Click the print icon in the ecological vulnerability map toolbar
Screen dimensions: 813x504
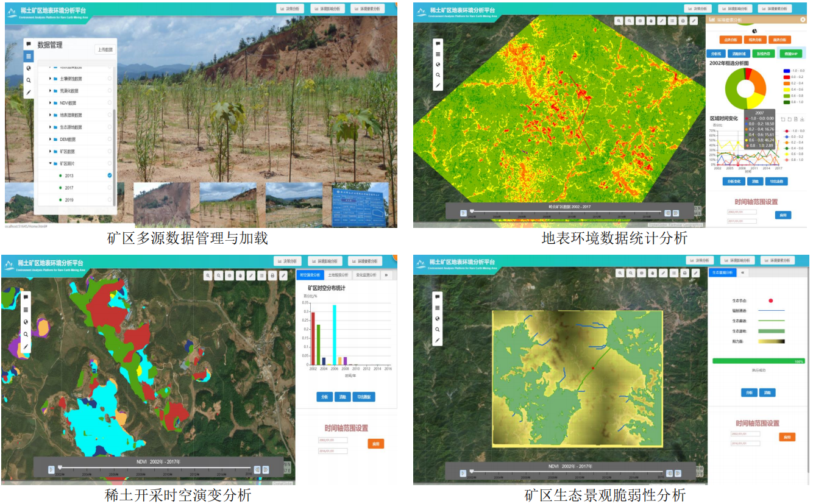click(x=684, y=272)
